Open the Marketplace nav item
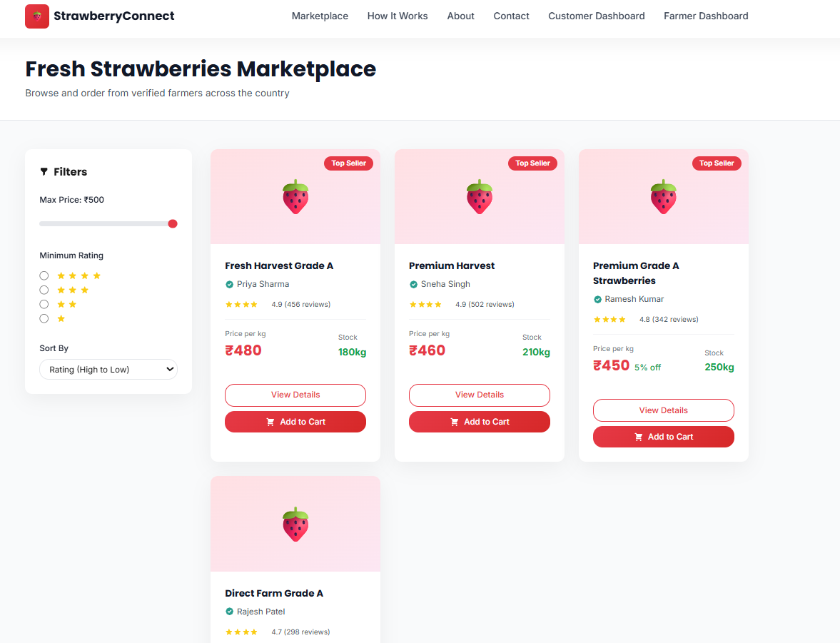 tap(320, 16)
